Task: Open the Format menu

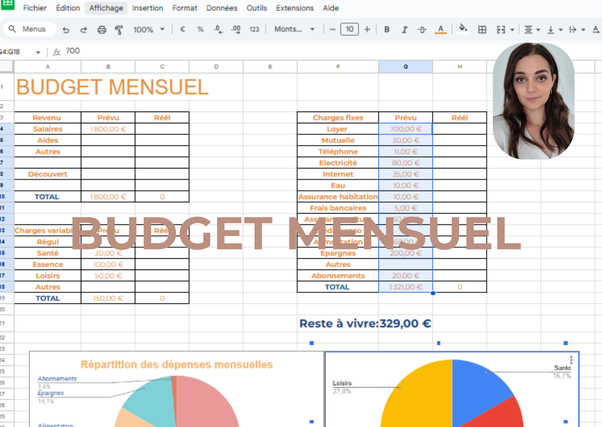Action: [184, 8]
